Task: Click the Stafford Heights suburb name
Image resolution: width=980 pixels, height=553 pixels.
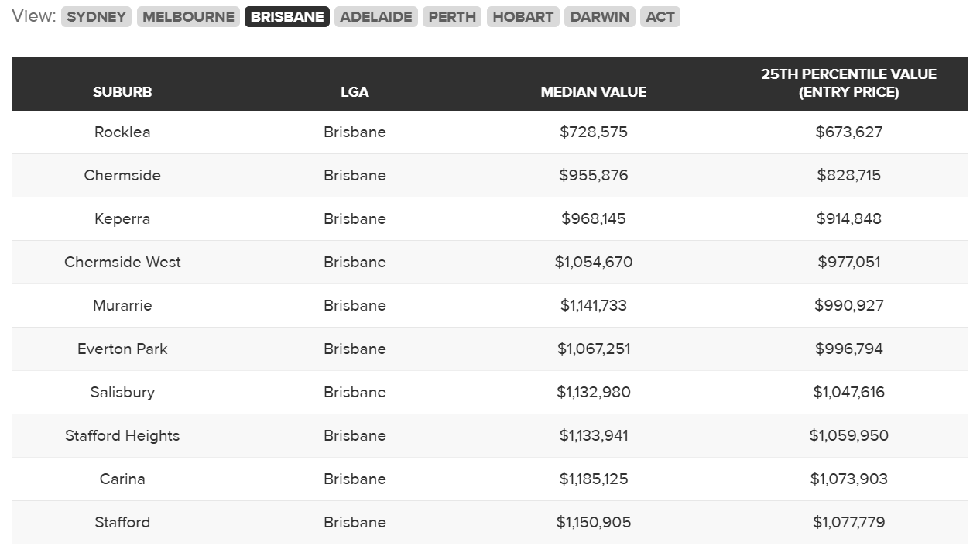Action: [122, 435]
